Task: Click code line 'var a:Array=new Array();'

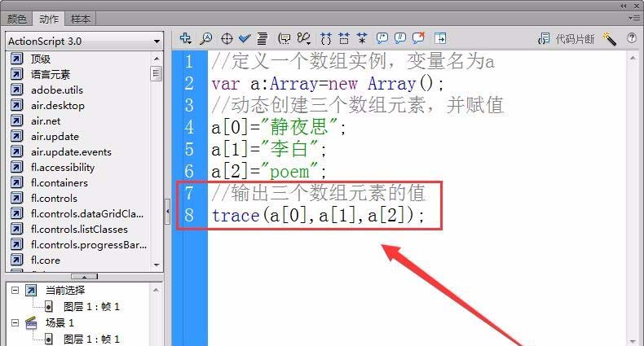Action: tap(328, 84)
